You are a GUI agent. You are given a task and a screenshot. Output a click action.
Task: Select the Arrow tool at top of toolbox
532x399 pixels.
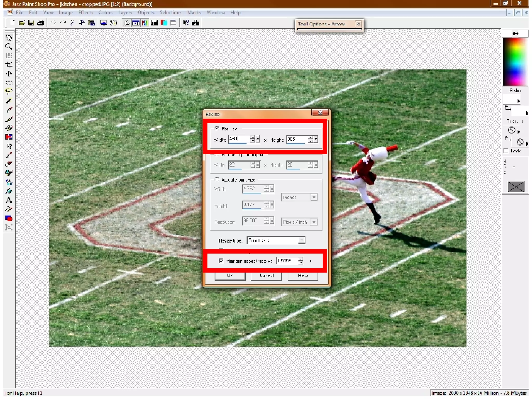pyautogui.click(x=9, y=38)
